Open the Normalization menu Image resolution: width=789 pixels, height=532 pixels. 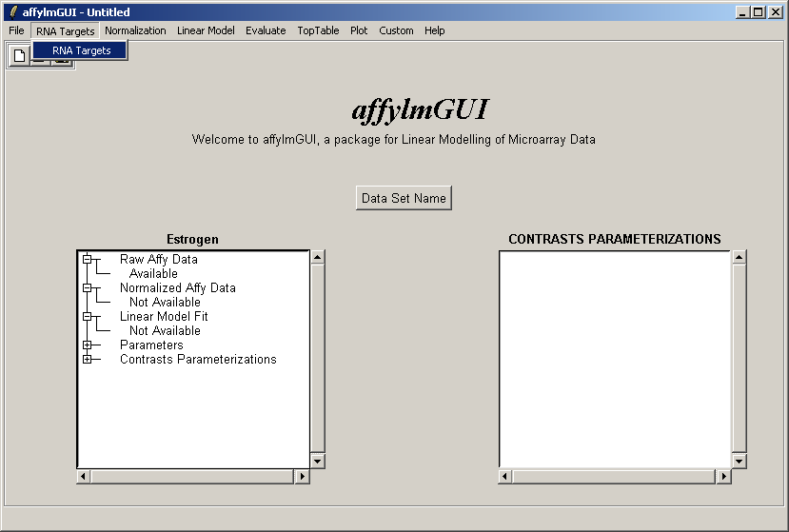[x=135, y=30]
